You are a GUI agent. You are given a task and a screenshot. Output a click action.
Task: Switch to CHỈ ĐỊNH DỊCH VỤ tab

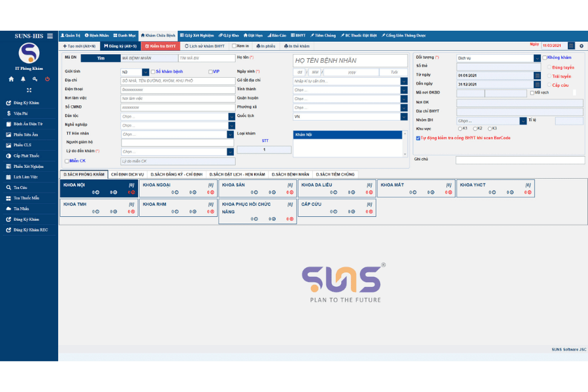(x=127, y=174)
